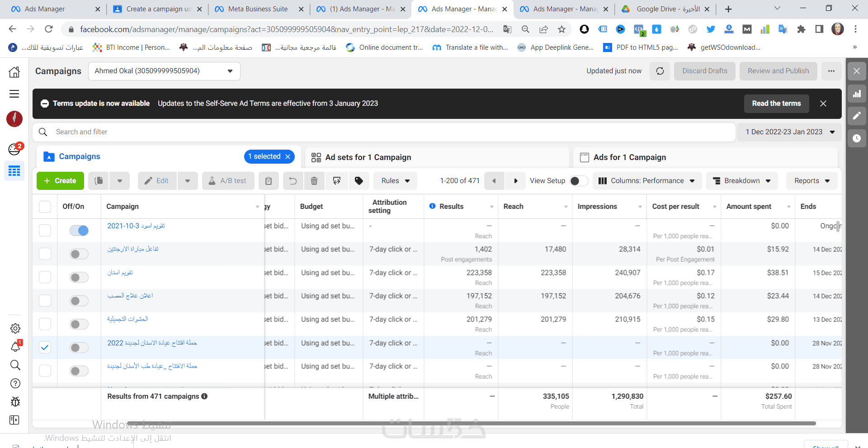Open the date range 1 Dec 2022-23 Jan 2023 picker
The image size is (868, 448).
(x=789, y=132)
